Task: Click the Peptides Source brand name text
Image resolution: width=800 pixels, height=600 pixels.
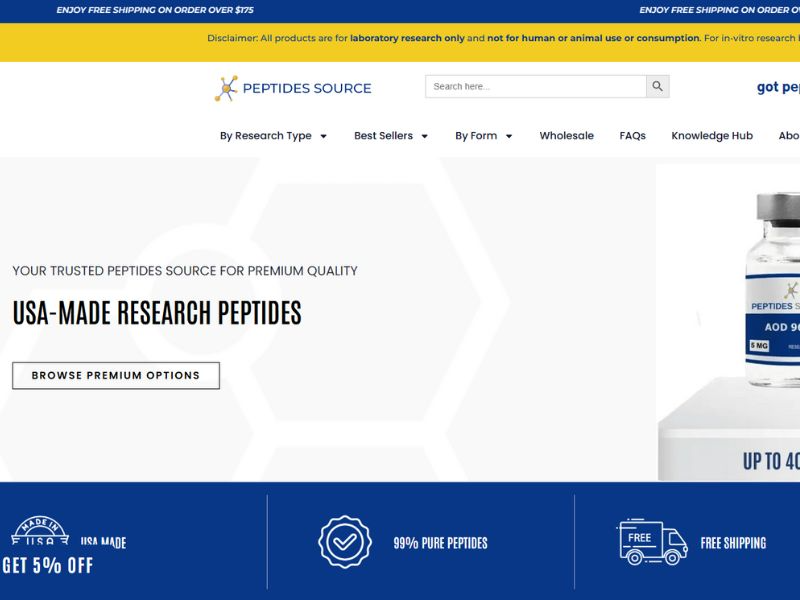Action: pos(307,88)
